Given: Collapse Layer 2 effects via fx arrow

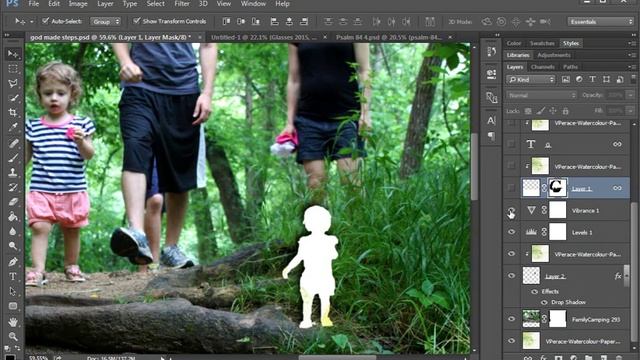Looking at the screenshot, I should click(x=627, y=276).
